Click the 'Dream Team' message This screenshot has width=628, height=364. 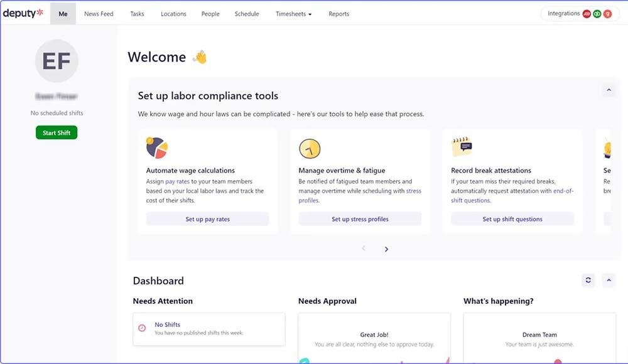click(539, 335)
